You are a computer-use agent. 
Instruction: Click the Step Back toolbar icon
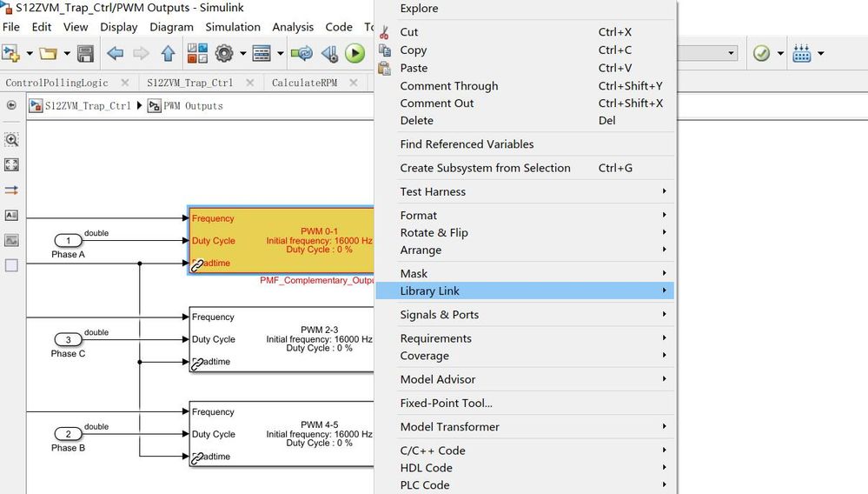[x=330, y=54]
